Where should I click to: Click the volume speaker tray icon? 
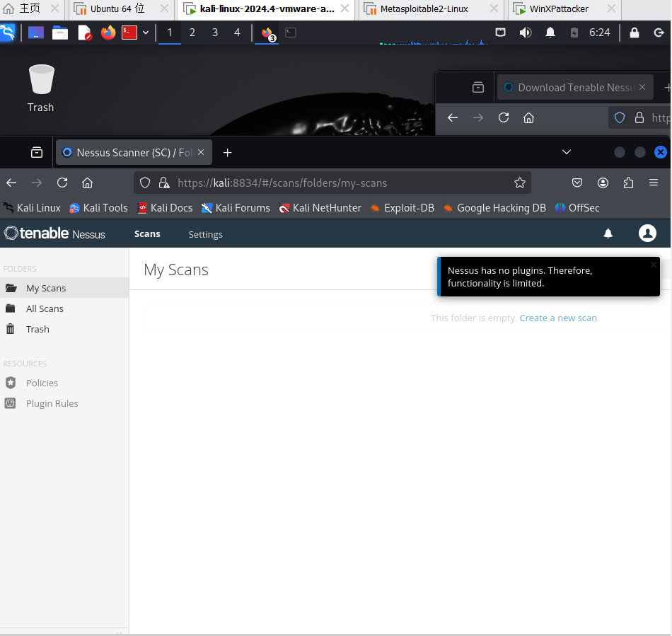526,33
